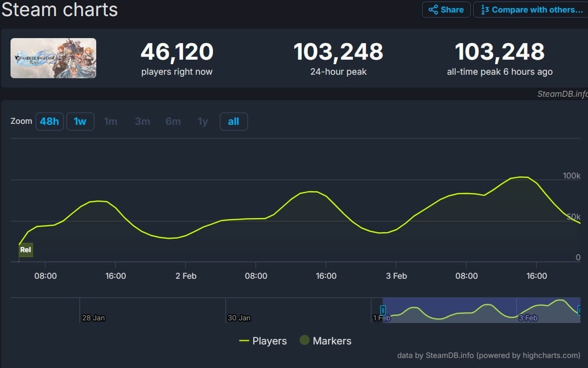Click the 3m zoom option
The width and height of the screenshot is (588, 368).
pyautogui.click(x=142, y=121)
